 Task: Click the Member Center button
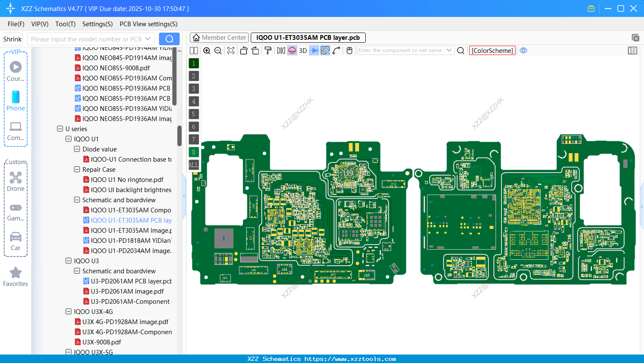[219, 37]
